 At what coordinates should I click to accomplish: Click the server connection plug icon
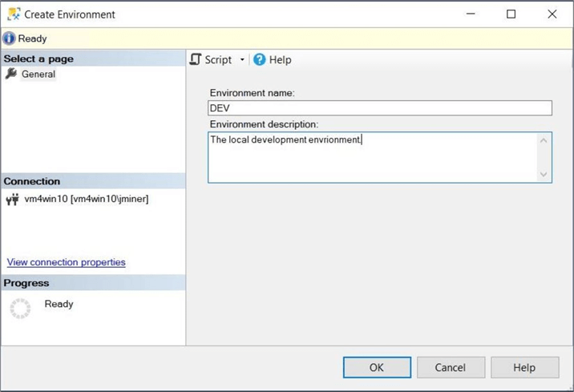point(12,200)
